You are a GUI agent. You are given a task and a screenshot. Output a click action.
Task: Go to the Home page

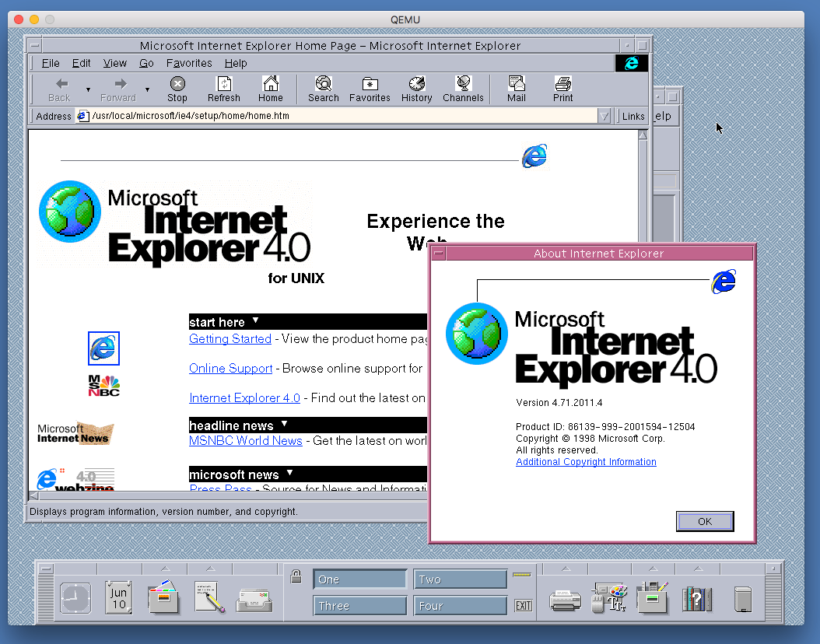pyautogui.click(x=271, y=89)
